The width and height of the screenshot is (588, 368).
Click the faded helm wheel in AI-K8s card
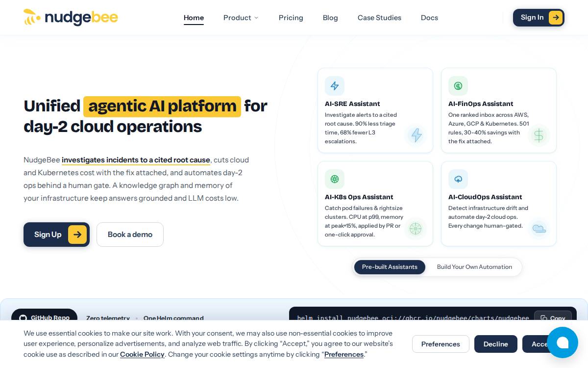coord(416,229)
